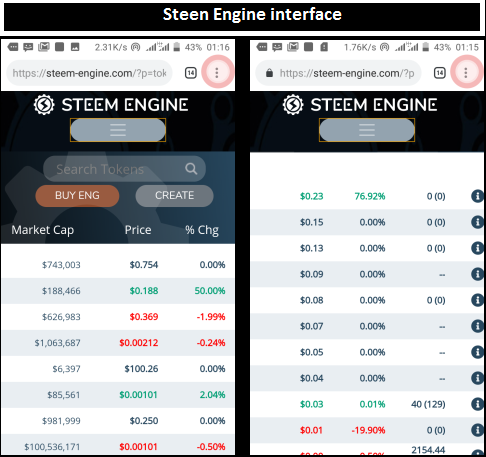
Task: Open hamburger menu in left Steem Engine page
Action: point(118,130)
